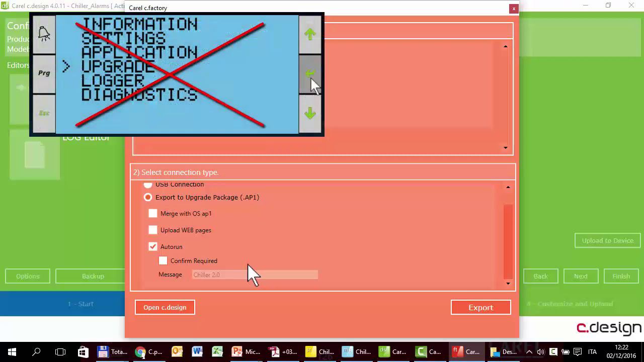Viewport: 644px width, 362px height.
Task: Open Outlook from the taskbar
Action: tap(177, 352)
